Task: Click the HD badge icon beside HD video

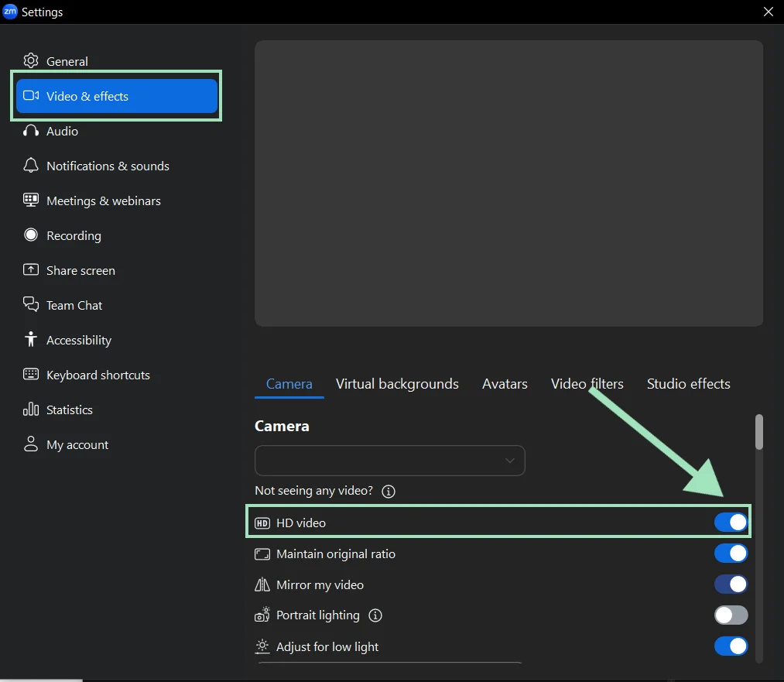Action: pyautogui.click(x=262, y=523)
